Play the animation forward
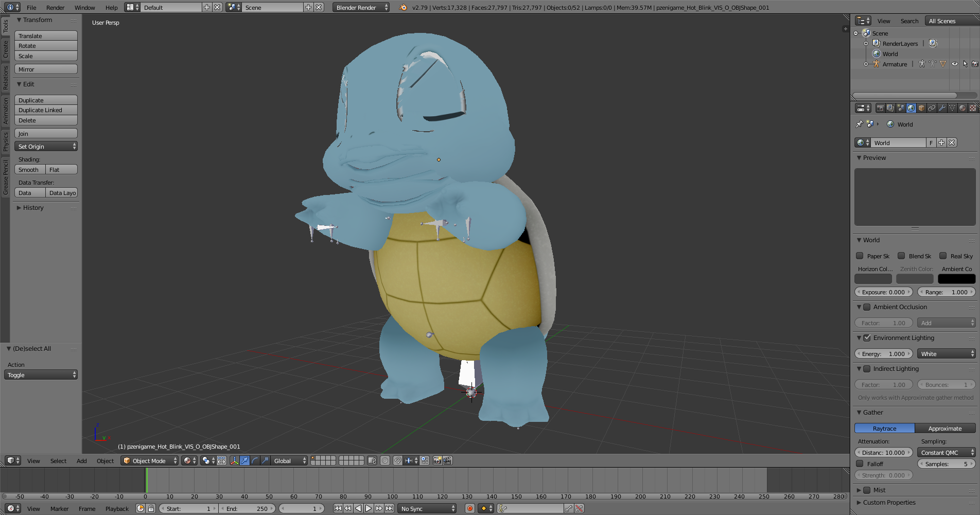 (x=369, y=508)
